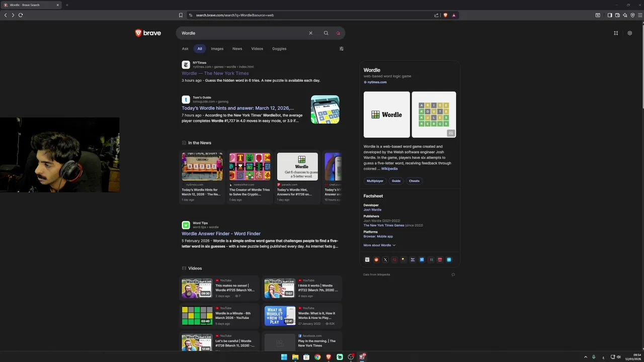Open Tom's Guide result phone thumbnail

coord(325,110)
